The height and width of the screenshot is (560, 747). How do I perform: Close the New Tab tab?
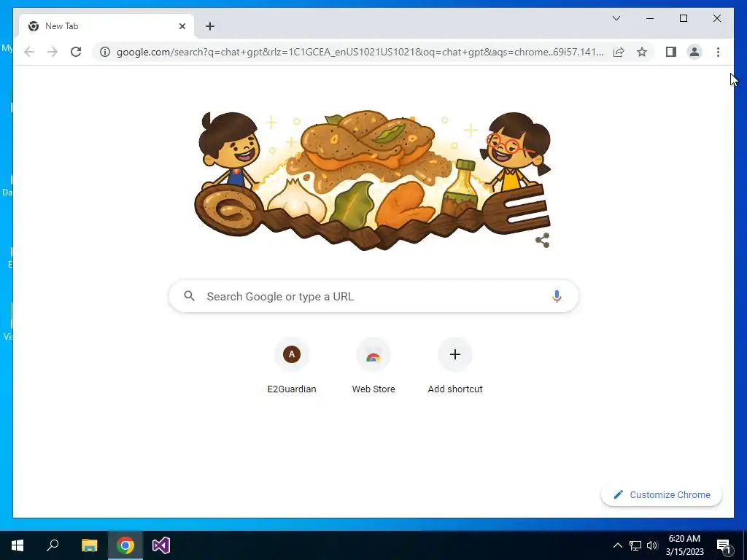click(x=182, y=26)
